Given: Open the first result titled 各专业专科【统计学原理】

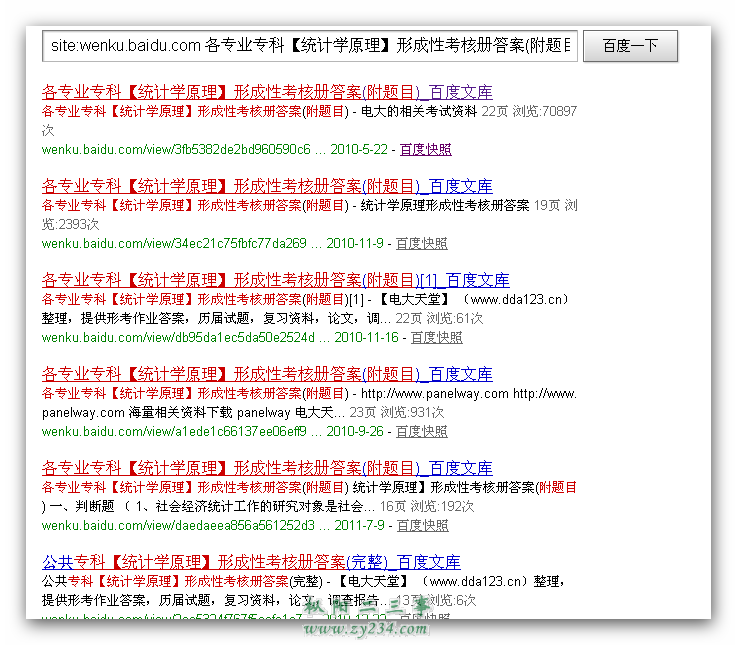Looking at the screenshot, I should (x=267, y=92).
